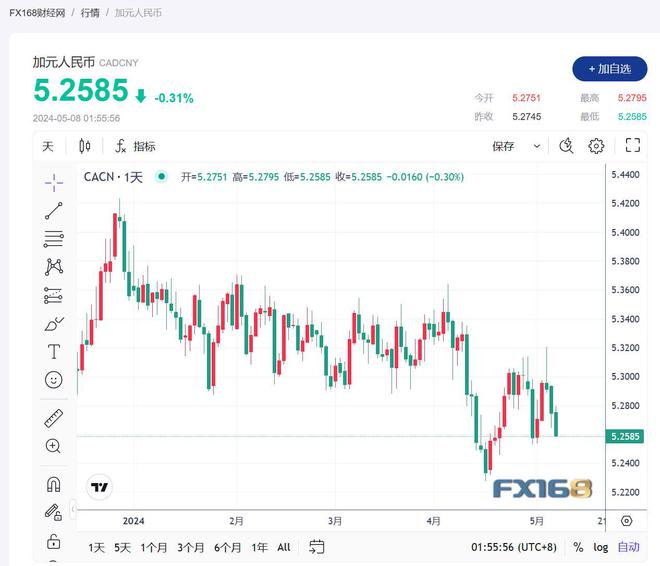Select the brush drawing tool
Viewport: 660px width, 566px height.
click(54, 324)
